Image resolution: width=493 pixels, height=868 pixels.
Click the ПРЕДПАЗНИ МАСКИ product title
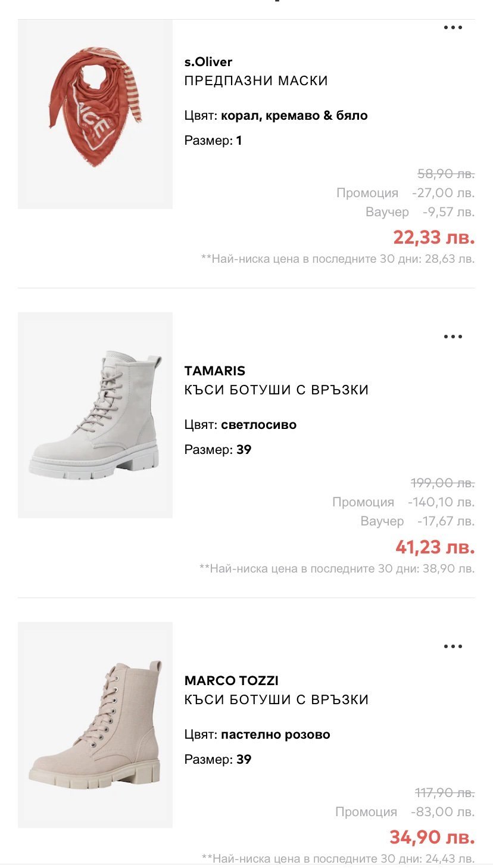(256, 81)
